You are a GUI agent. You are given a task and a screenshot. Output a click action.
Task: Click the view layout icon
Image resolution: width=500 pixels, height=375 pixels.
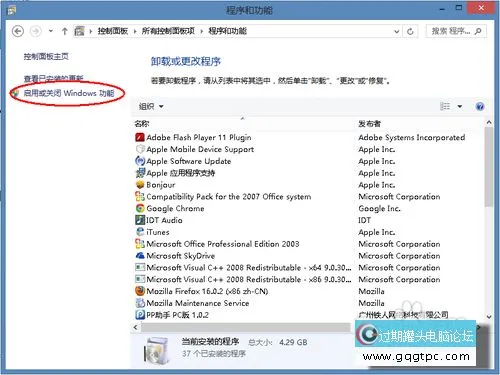(445, 106)
